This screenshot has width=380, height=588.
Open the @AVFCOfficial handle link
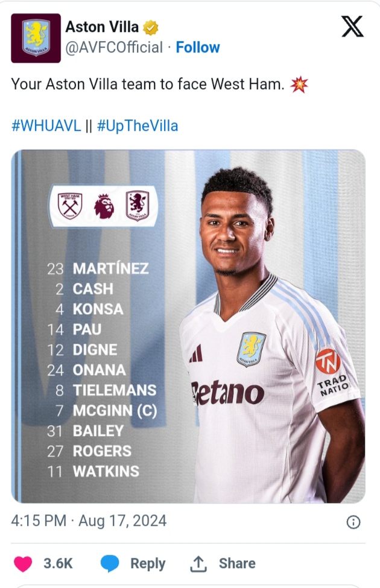coord(113,48)
